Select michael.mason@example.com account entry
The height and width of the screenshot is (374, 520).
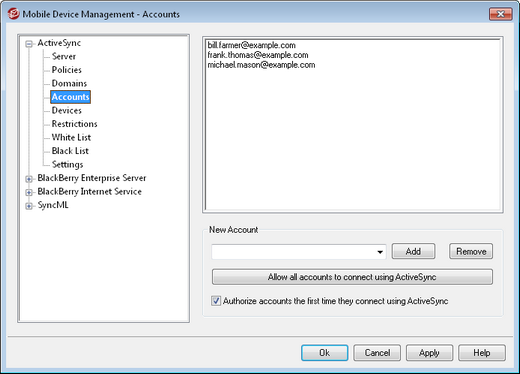coord(261,65)
